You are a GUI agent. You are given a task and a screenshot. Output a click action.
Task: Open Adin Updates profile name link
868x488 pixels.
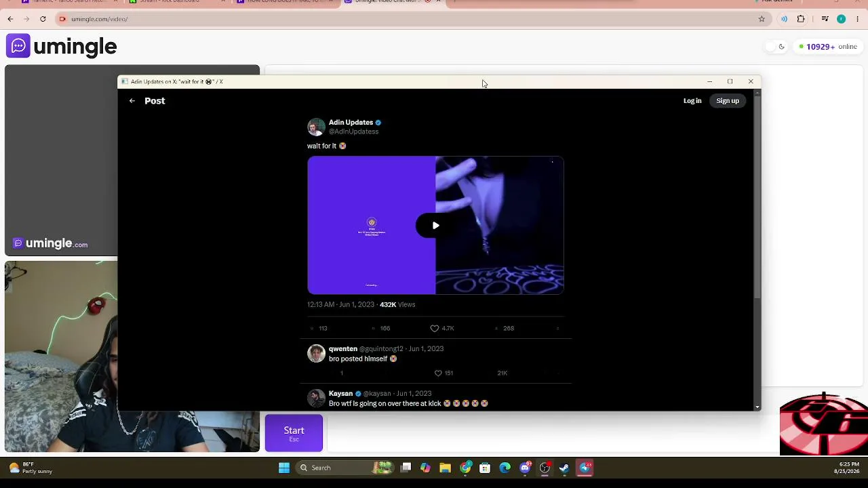click(351, 123)
